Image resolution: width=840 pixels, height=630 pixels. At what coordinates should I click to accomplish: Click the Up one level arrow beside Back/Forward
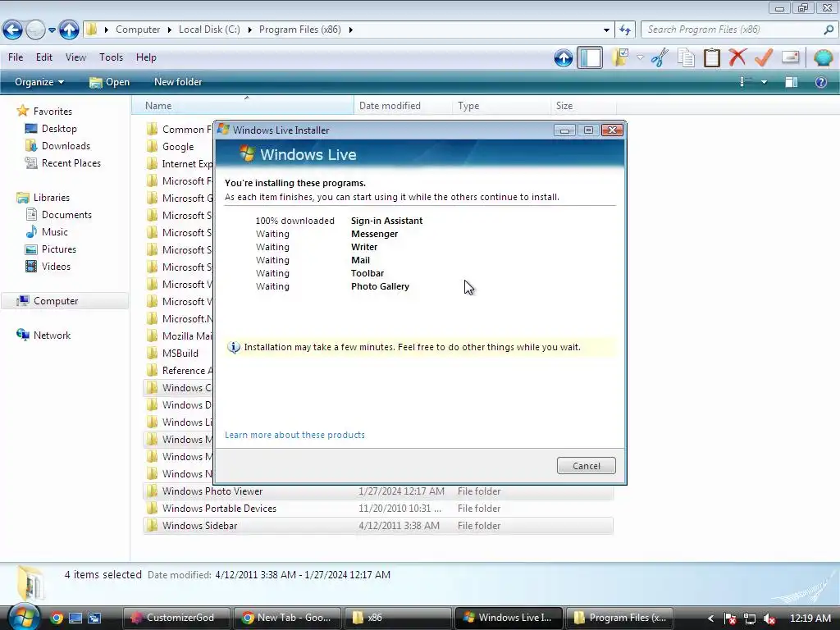[x=69, y=30]
